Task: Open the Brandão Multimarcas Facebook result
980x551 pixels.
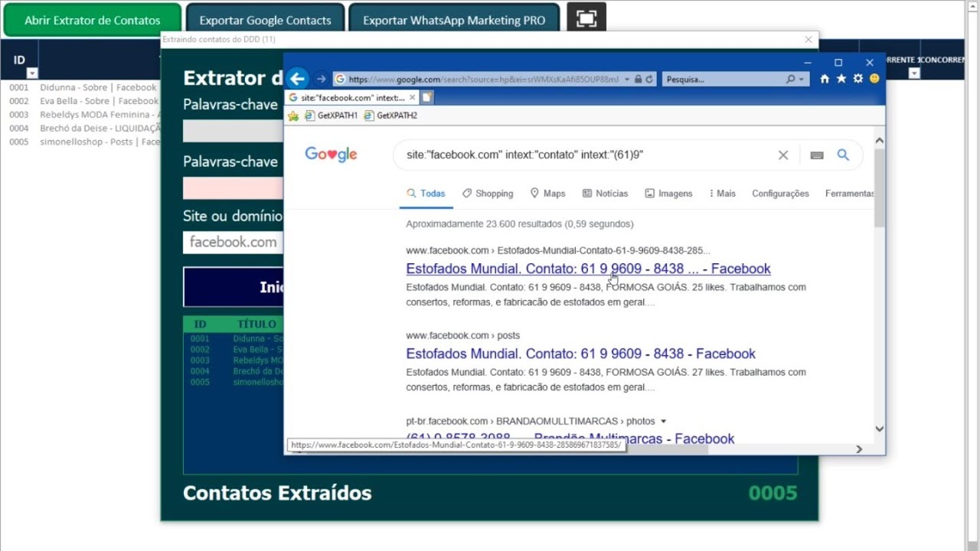Action: (x=570, y=439)
